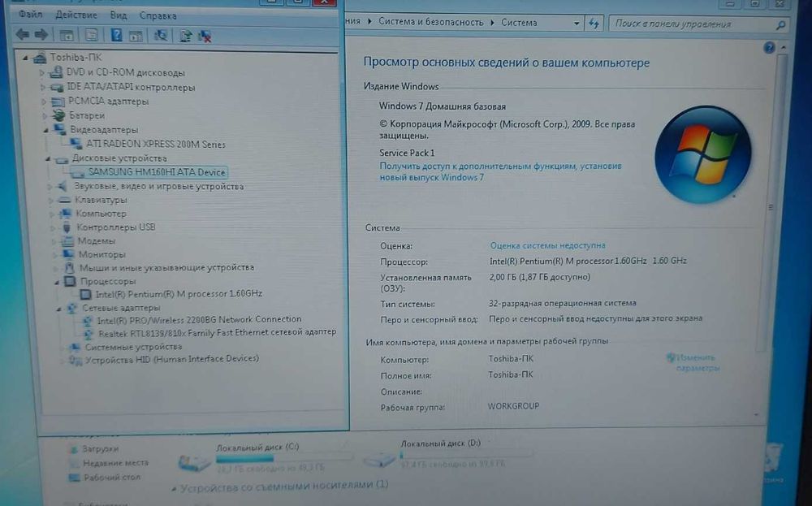Open link to get new Windows 7 edition
The height and width of the screenshot is (506, 812).
(500, 171)
